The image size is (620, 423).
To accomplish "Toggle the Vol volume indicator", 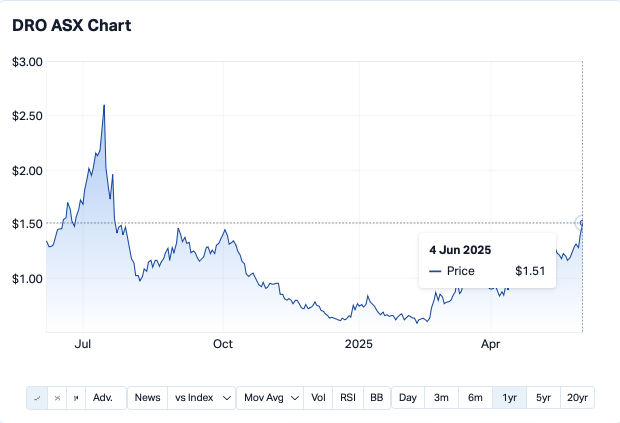I will coord(318,398).
